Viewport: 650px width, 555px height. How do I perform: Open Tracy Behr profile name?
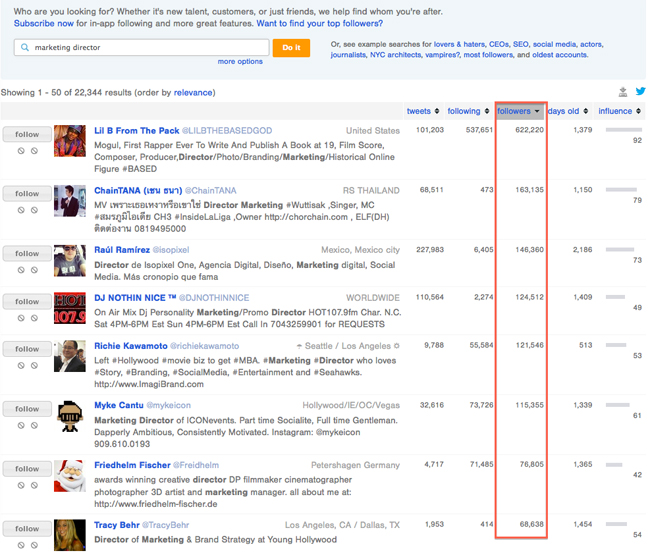point(116,525)
